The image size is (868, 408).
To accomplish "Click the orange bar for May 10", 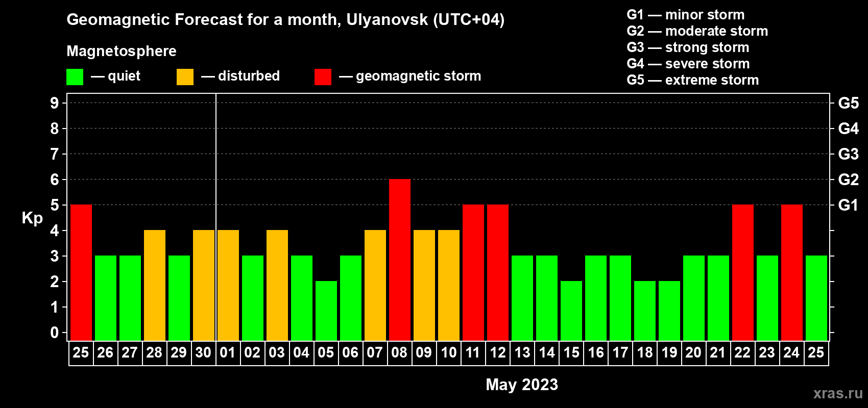I will click(x=449, y=286).
